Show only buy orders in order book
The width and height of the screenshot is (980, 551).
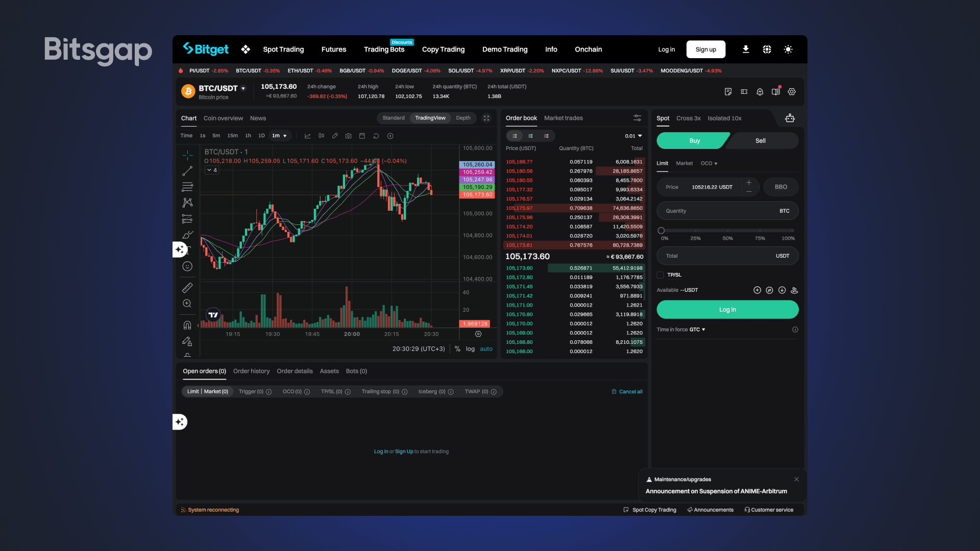(x=531, y=136)
